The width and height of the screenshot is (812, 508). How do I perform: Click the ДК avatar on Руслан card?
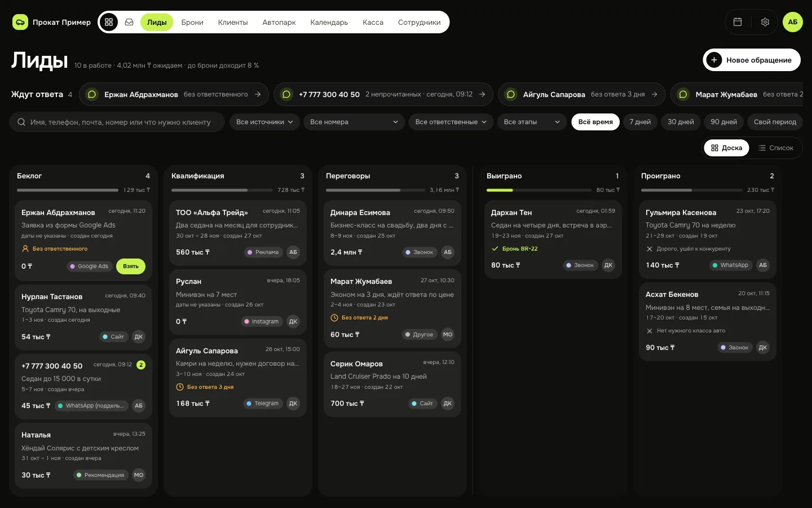[x=293, y=322]
